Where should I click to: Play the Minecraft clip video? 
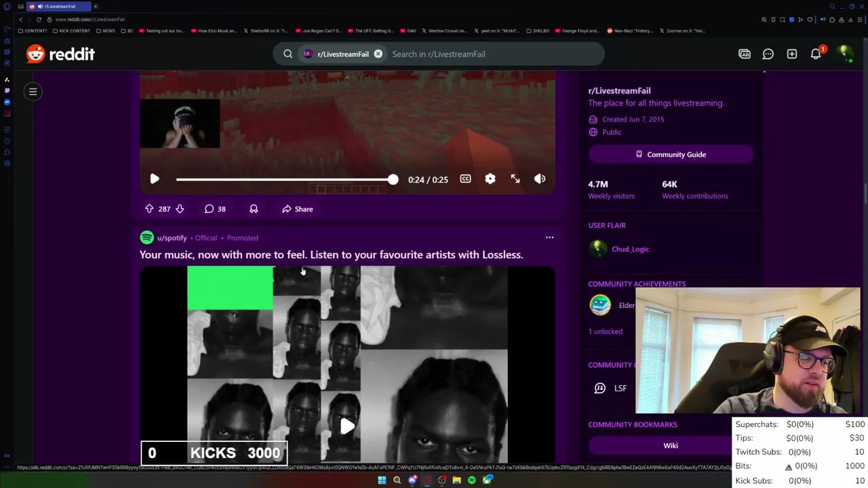[x=155, y=179]
